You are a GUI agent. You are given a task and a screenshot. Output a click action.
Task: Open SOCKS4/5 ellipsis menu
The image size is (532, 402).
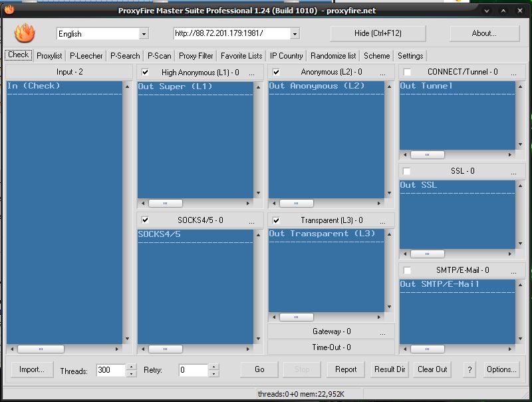(251, 222)
